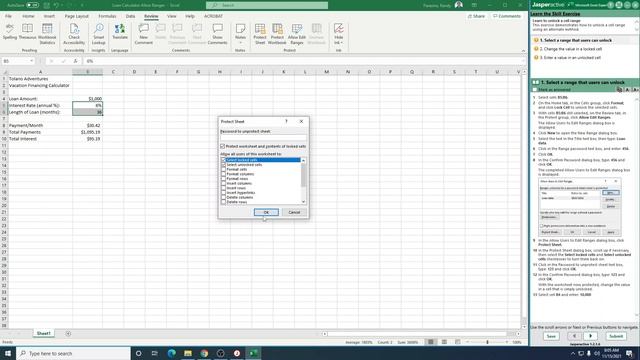640x360 pixels.
Task: Click Cancel in Protect Sheet dialog
Action: pos(294,212)
